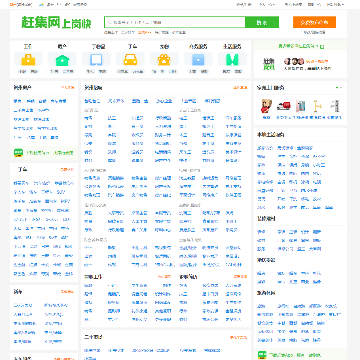Open the orange more link beside 求职简历 heading
This screenshot has height=360, width=360.
point(240,277)
